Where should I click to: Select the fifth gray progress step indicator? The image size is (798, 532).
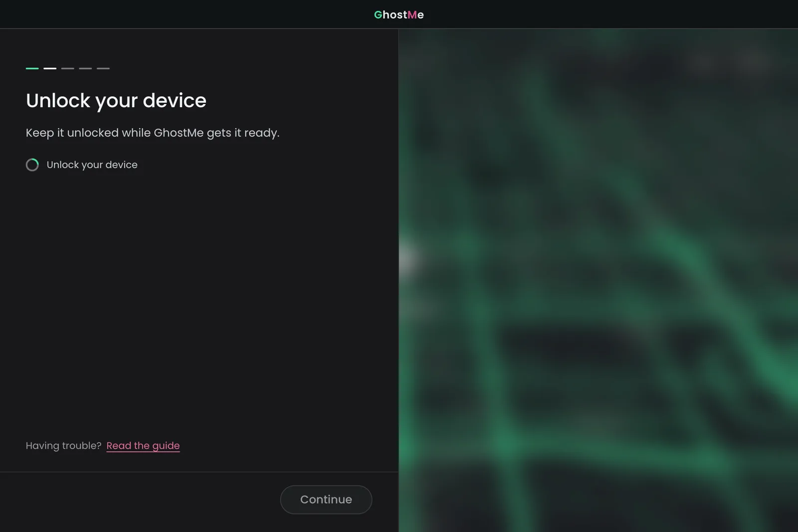click(x=103, y=68)
